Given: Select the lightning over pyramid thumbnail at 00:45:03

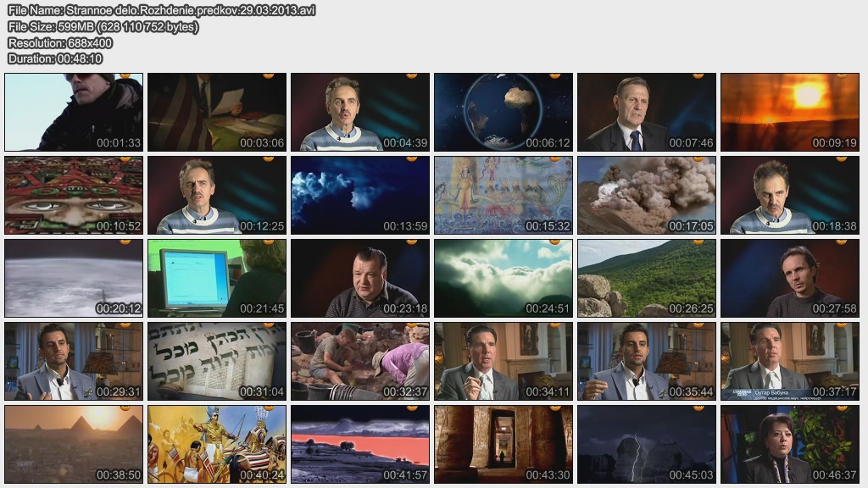Looking at the screenshot, I should (646, 444).
